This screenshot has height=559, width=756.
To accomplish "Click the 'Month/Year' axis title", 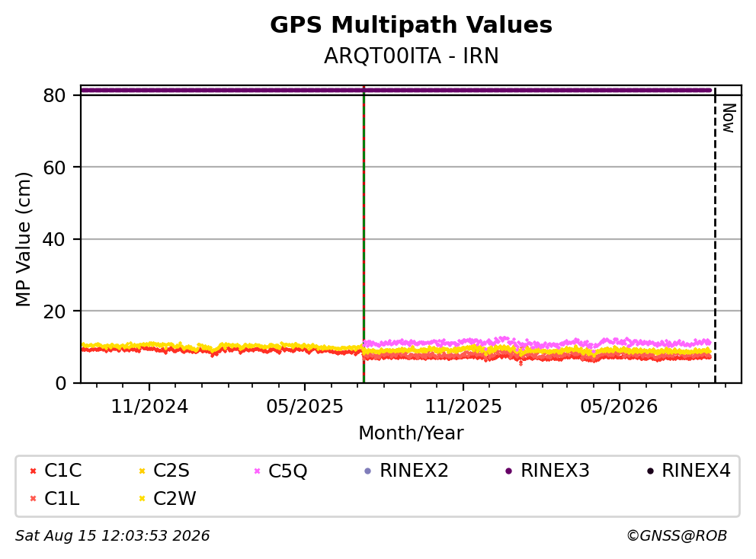I will (411, 433).
